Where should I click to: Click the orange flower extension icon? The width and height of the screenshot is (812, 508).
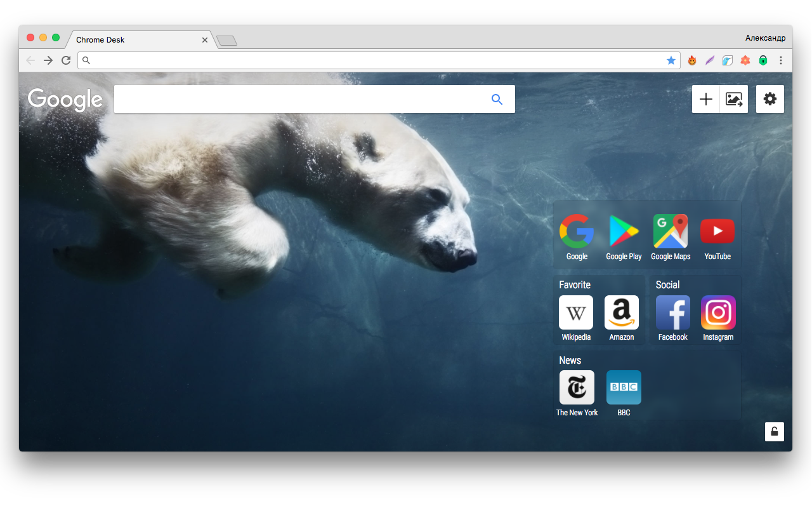pos(745,60)
